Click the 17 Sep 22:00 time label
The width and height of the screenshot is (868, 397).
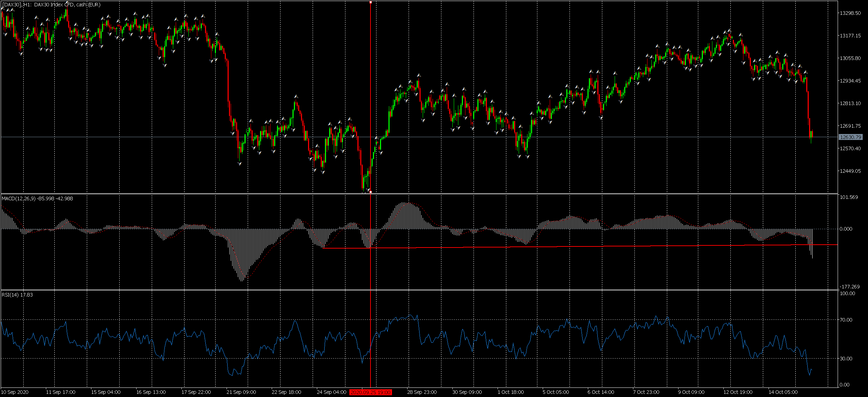pos(196,392)
